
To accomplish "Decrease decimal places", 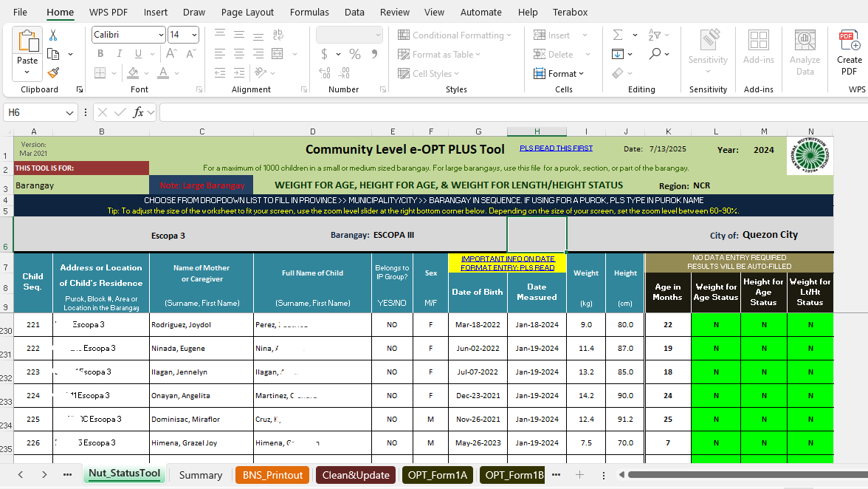I will coord(344,72).
